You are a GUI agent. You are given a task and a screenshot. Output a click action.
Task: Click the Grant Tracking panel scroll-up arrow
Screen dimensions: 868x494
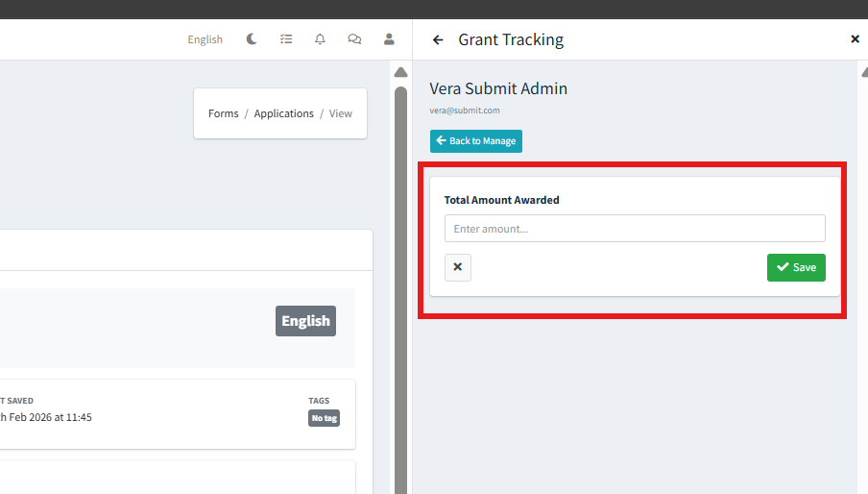862,69
